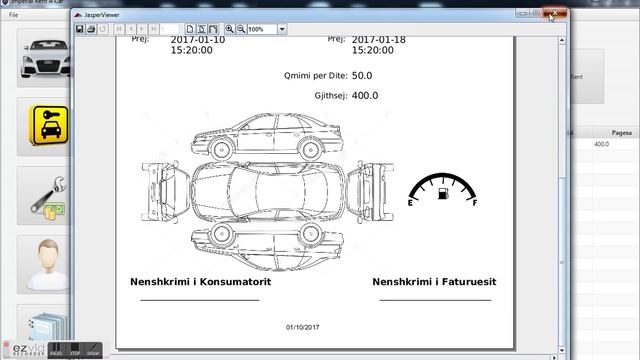Click the horizontal scrollbar right arrow
Viewport: 640px width, 360px height.
[554, 358]
